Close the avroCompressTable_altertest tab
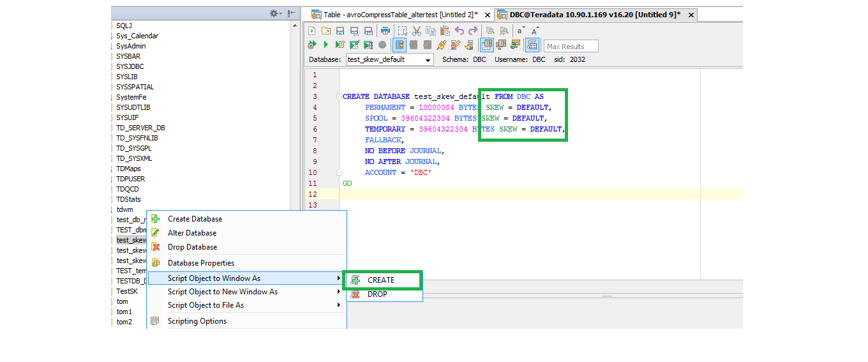Viewport: 868px width, 362px height. click(x=488, y=15)
